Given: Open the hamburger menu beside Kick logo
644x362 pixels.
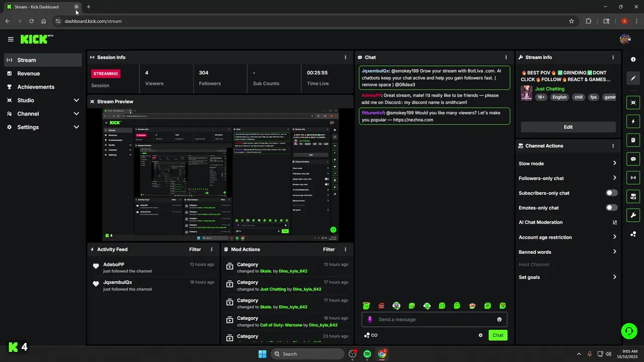Looking at the screenshot, I should pos(11,39).
